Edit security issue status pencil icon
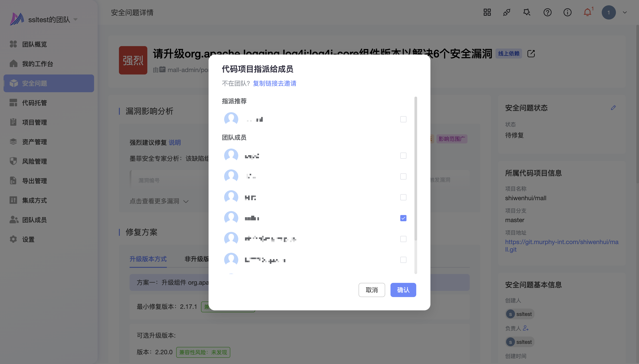 pos(613,108)
